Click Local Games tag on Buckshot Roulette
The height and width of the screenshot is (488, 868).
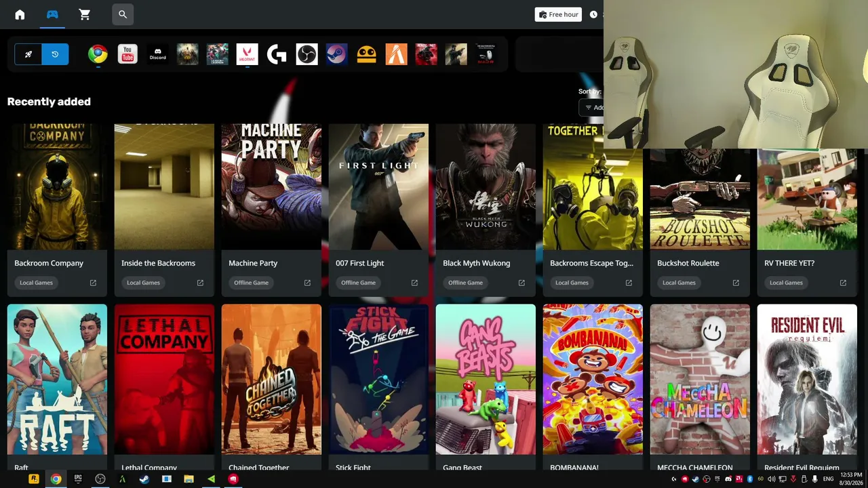(x=679, y=283)
